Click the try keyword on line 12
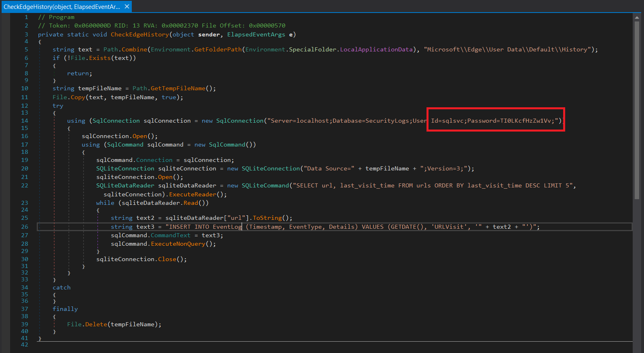The width and height of the screenshot is (644, 353). tap(58, 106)
